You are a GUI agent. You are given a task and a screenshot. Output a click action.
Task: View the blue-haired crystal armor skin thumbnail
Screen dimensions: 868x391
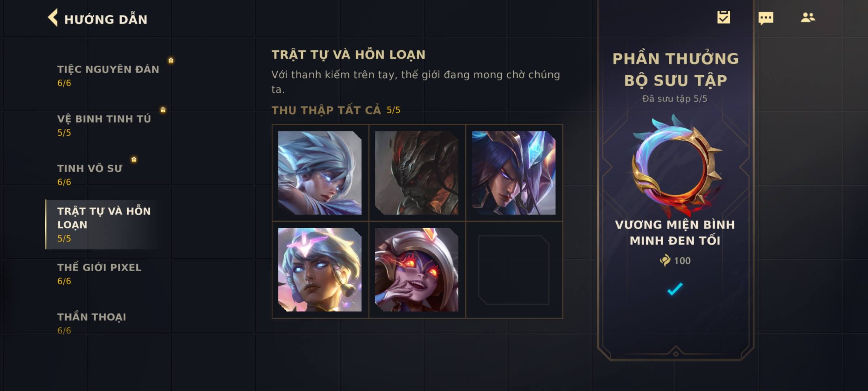click(514, 173)
